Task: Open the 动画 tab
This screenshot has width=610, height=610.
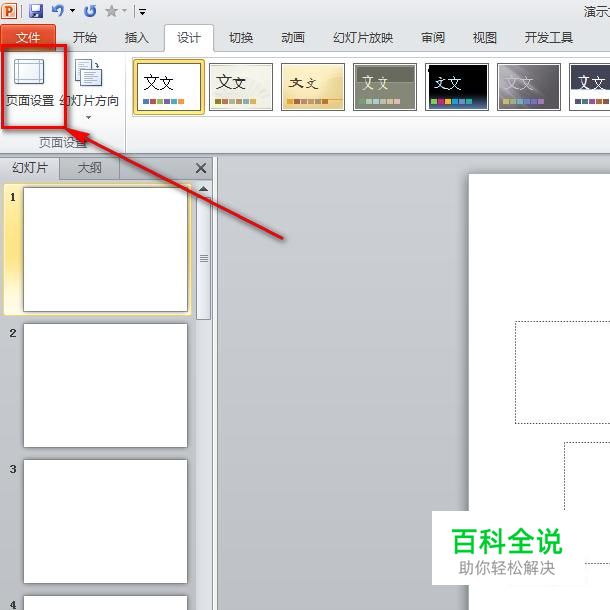Action: click(293, 37)
